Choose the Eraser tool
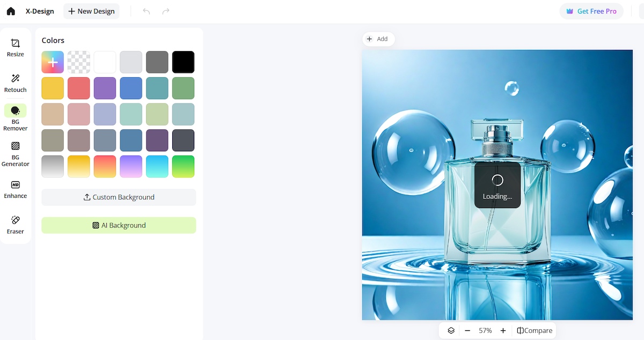 (x=16, y=225)
